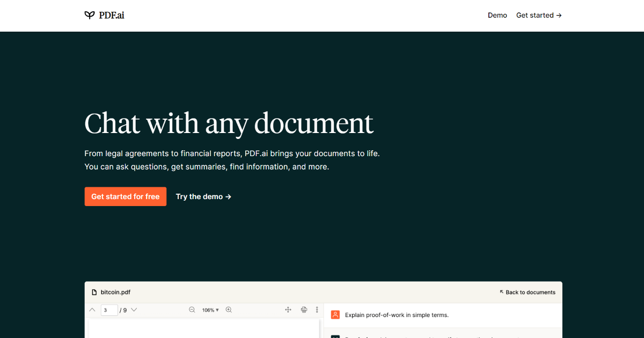Click Back to documents
This screenshot has width=644, height=338.
coord(528,292)
